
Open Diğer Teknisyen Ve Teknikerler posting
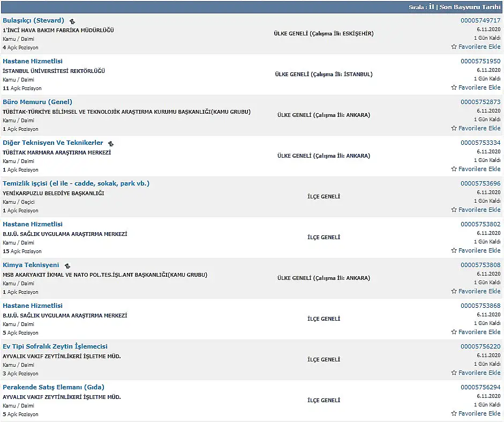pyautogui.click(x=52, y=143)
